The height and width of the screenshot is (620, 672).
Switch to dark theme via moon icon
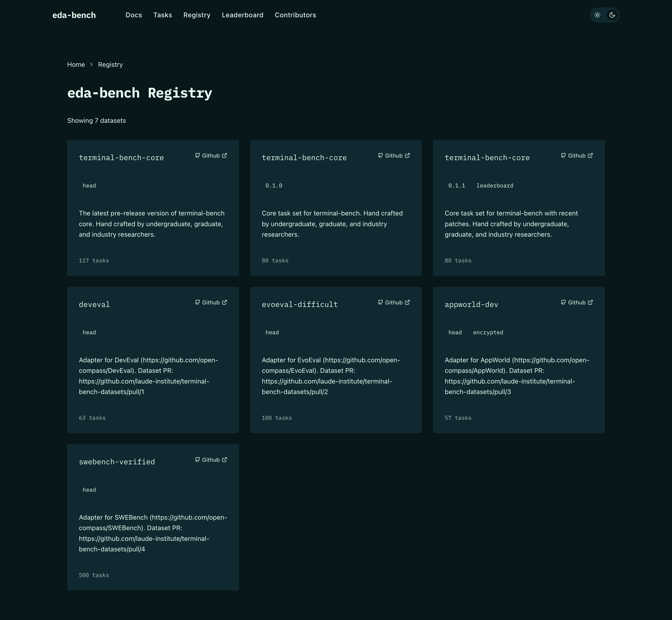tap(612, 15)
